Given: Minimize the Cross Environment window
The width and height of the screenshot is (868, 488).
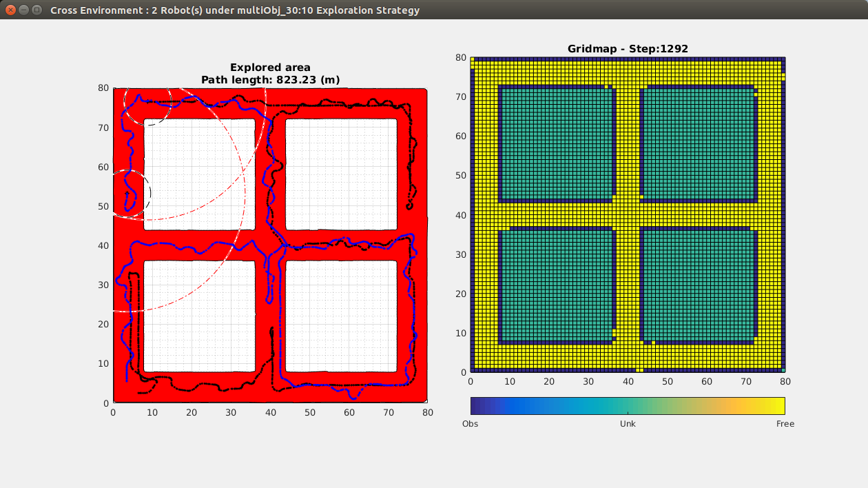Looking at the screenshot, I should [x=23, y=10].
